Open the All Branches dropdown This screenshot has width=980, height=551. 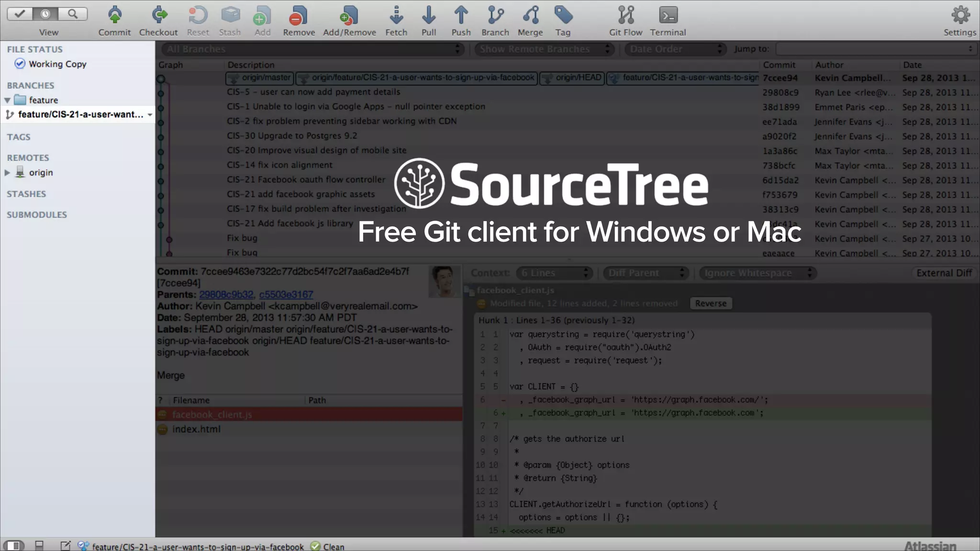pyautogui.click(x=312, y=49)
